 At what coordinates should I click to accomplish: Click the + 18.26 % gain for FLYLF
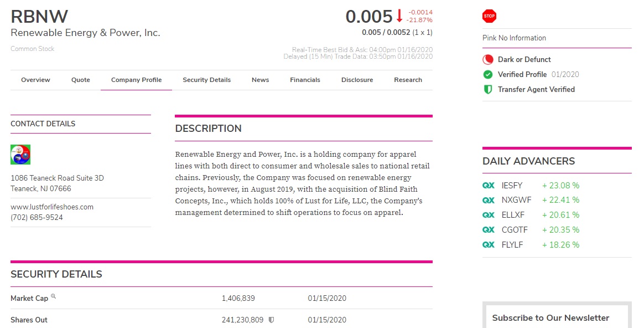pos(560,244)
